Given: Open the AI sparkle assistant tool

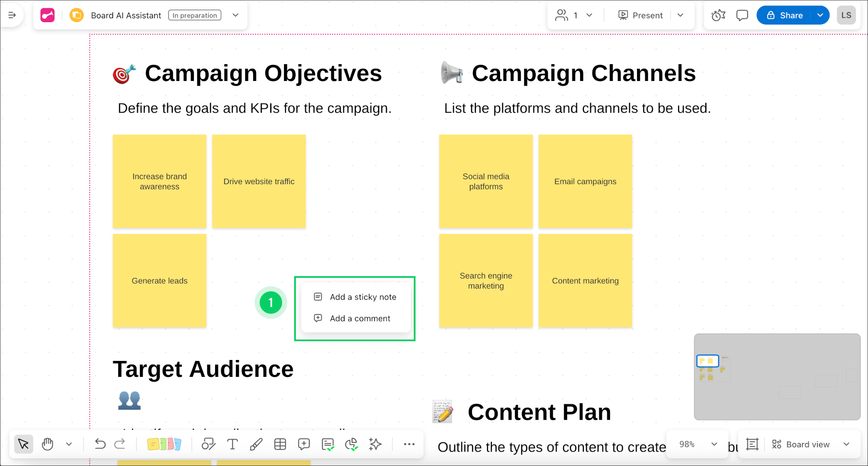Looking at the screenshot, I should 375,444.
